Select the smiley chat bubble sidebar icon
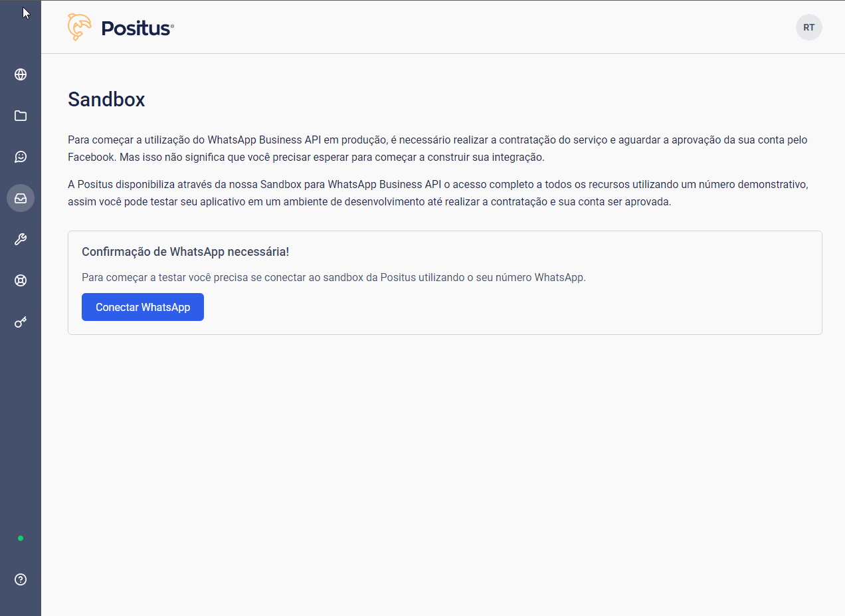 tap(21, 157)
